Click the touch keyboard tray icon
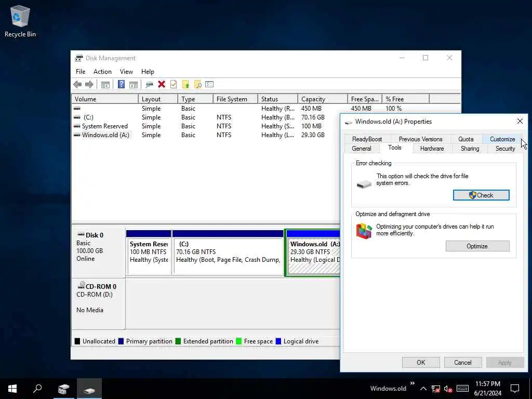 coord(462,389)
